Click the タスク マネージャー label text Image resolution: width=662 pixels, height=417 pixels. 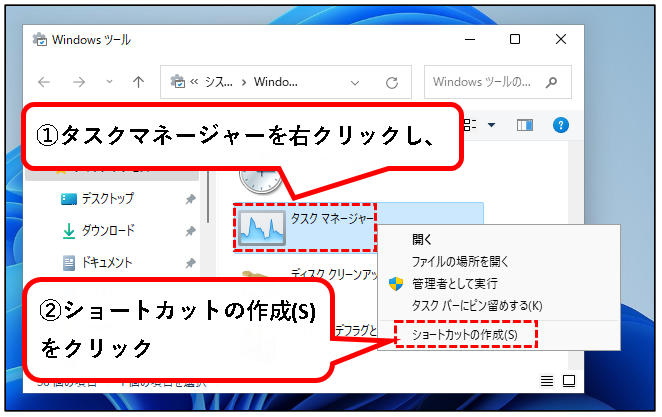pyautogui.click(x=332, y=219)
